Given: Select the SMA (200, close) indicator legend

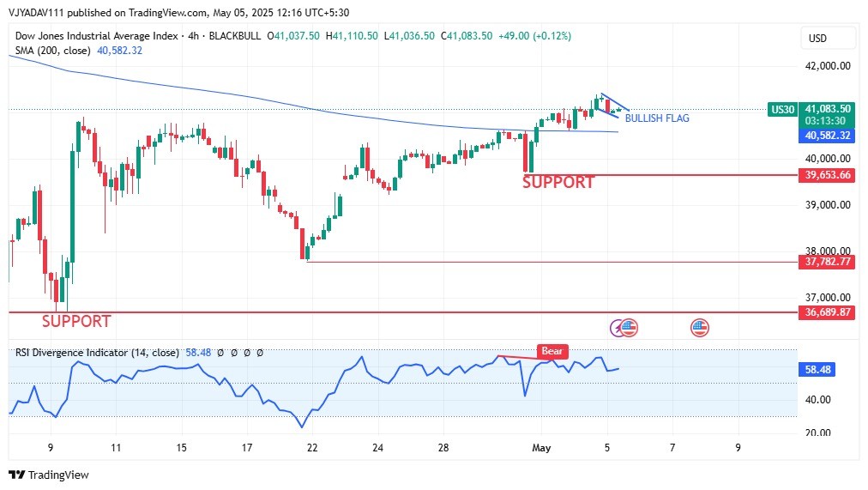Looking at the screenshot, I should pyautogui.click(x=53, y=51).
